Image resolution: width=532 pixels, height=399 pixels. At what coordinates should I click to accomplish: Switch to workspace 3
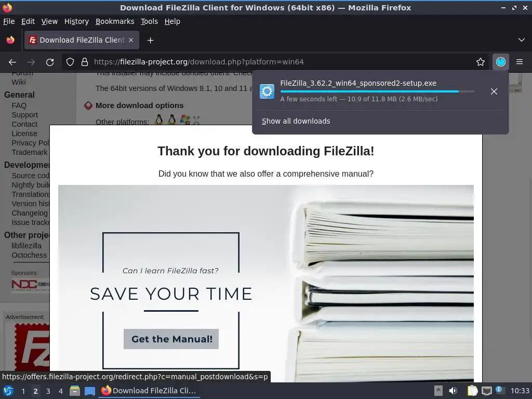pos(48,391)
